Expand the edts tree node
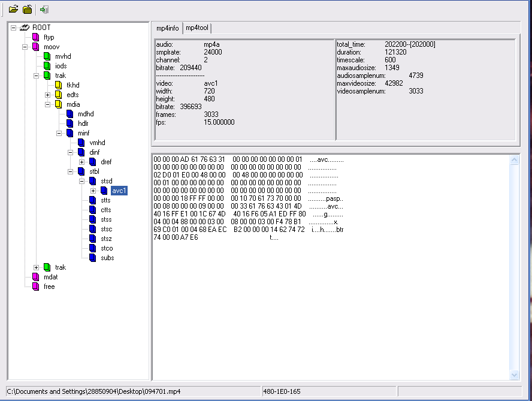 click(48, 95)
